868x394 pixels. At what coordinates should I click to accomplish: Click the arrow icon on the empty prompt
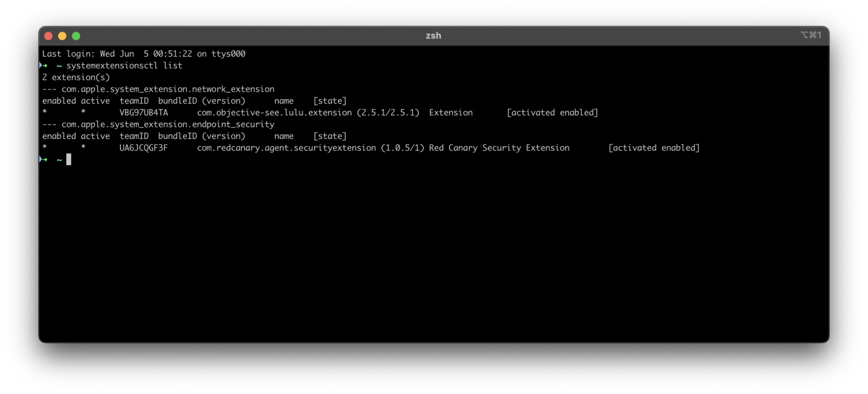[43, 159]
